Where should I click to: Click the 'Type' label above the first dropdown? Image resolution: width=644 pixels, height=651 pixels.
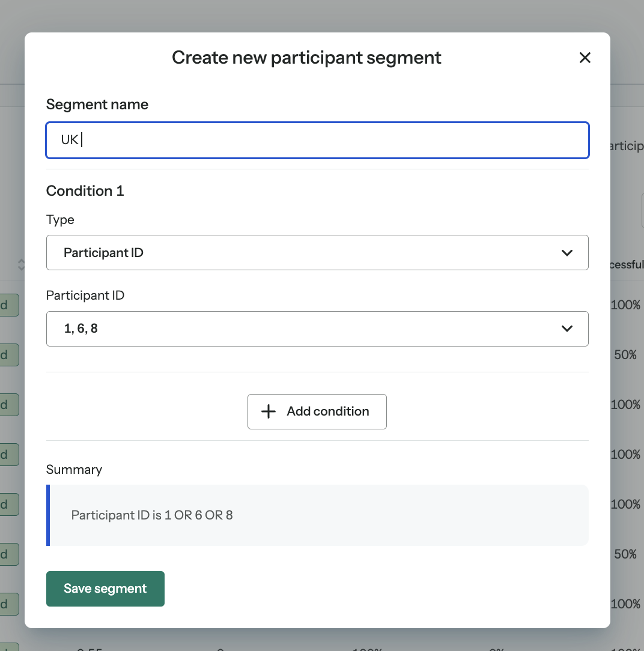[60, 220]
